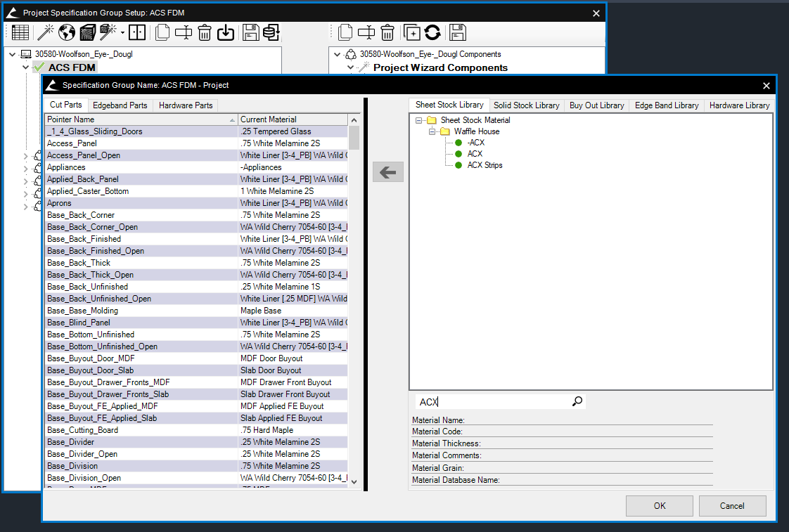Select the Access_Panel_Open row
This screenshot has height=532, width=789.
(x=196, y=155)
